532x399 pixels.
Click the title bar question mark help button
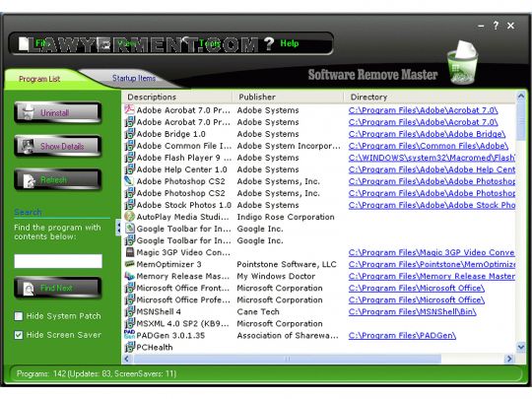point(496,26)
